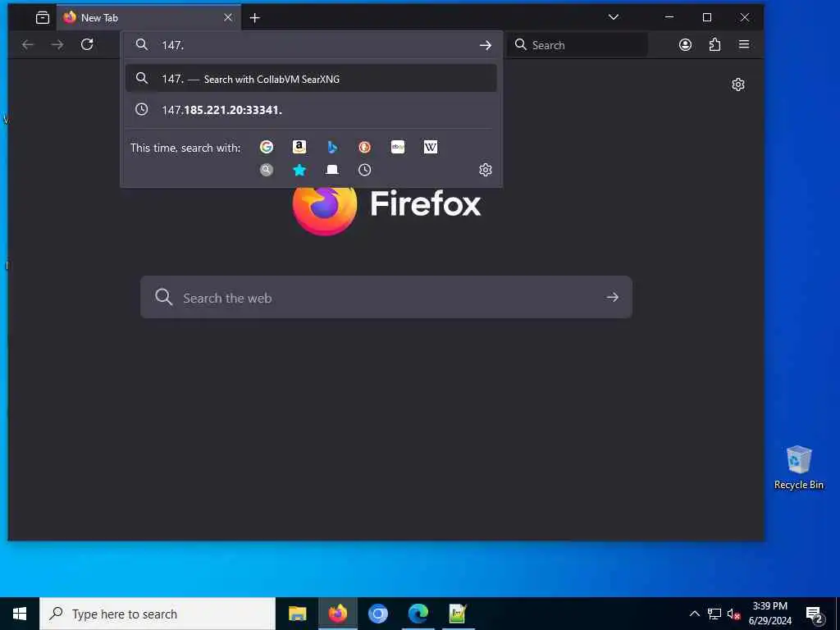The height and width of the screenshot is (630, 840).
Task: Open the notification center
Action: point(815,614)
